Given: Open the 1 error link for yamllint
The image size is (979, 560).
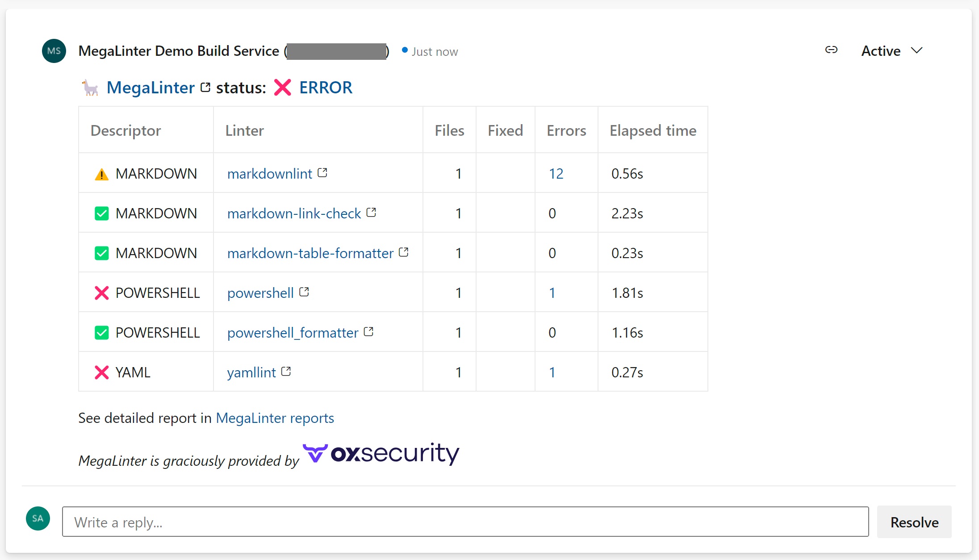Looking at the screenshot, I should [552, 372].
